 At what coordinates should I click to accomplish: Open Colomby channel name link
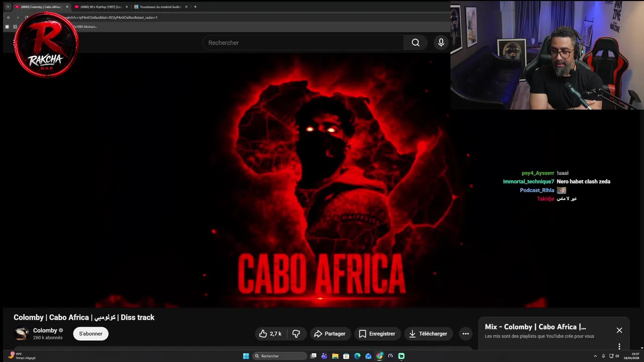(45, 330)
